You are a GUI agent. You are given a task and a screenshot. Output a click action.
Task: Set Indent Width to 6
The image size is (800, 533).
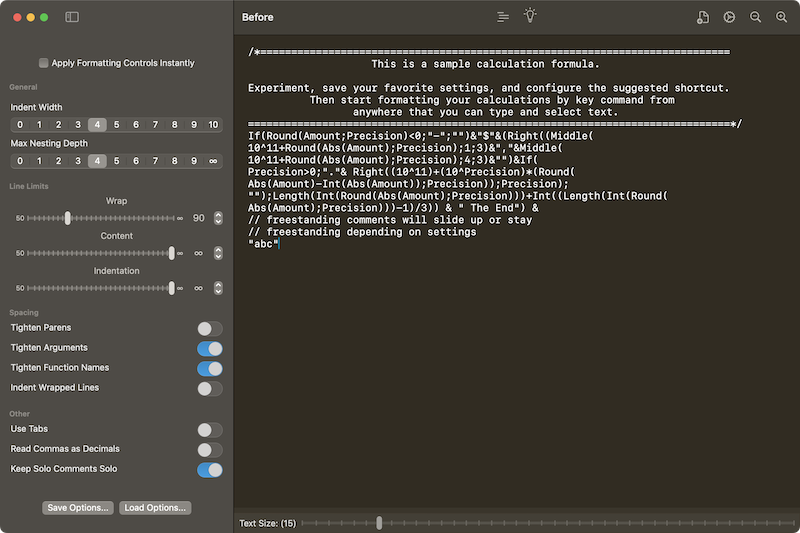136,124
